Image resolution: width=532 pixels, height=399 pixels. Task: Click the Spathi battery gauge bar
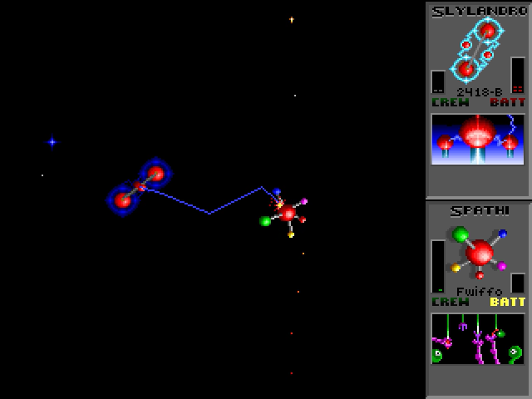tap(518, 283)
